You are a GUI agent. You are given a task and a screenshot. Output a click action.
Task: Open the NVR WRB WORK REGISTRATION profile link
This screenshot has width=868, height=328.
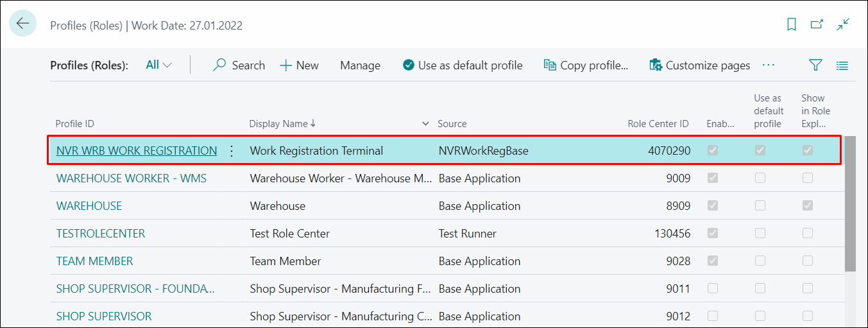coord(137,151)
